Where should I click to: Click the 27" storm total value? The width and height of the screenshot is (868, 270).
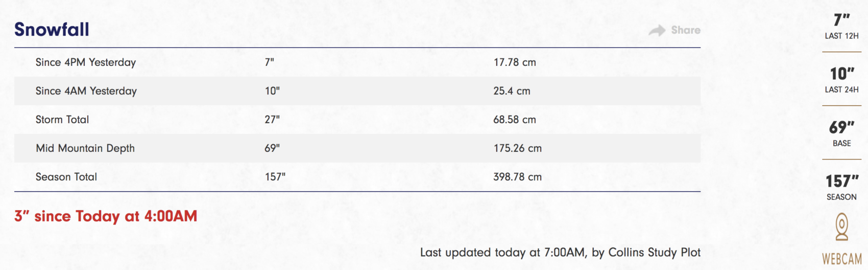[272, 120]
